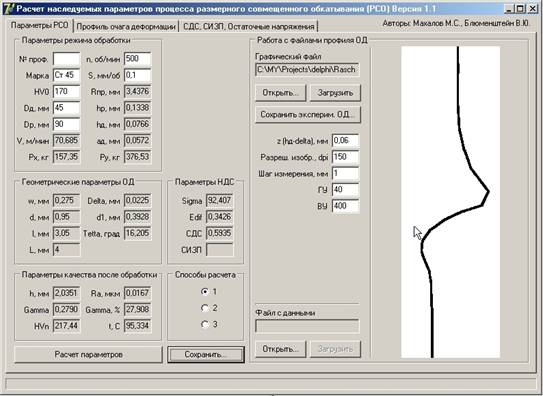Click Загрузить for the graphic file
The width and height of the screenshot is (543, 396).
[x=335, y=93]
